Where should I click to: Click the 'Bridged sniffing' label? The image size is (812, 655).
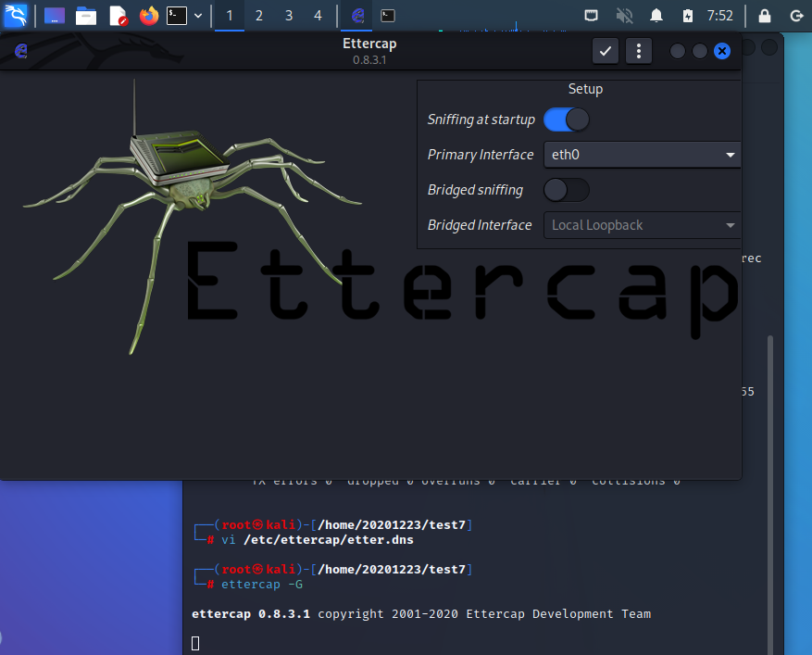(x=475, y=190)
